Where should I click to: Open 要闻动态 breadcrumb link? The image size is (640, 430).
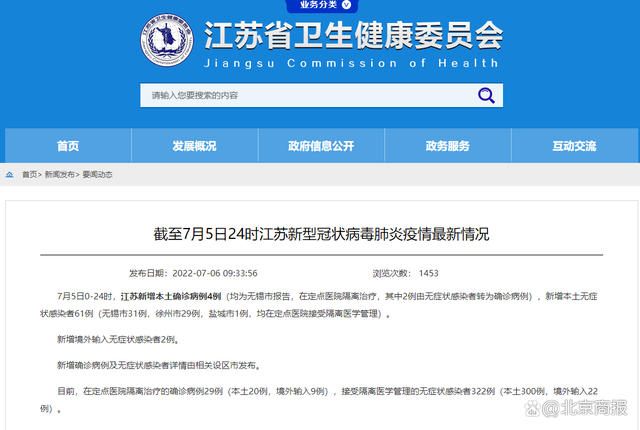pyautogui.click(x=98, y=175)
